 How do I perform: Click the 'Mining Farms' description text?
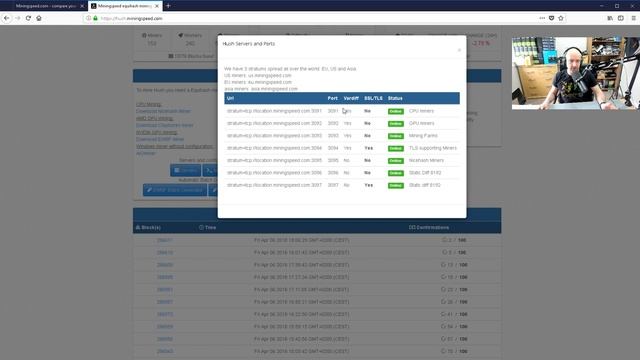tap(423, 136)
